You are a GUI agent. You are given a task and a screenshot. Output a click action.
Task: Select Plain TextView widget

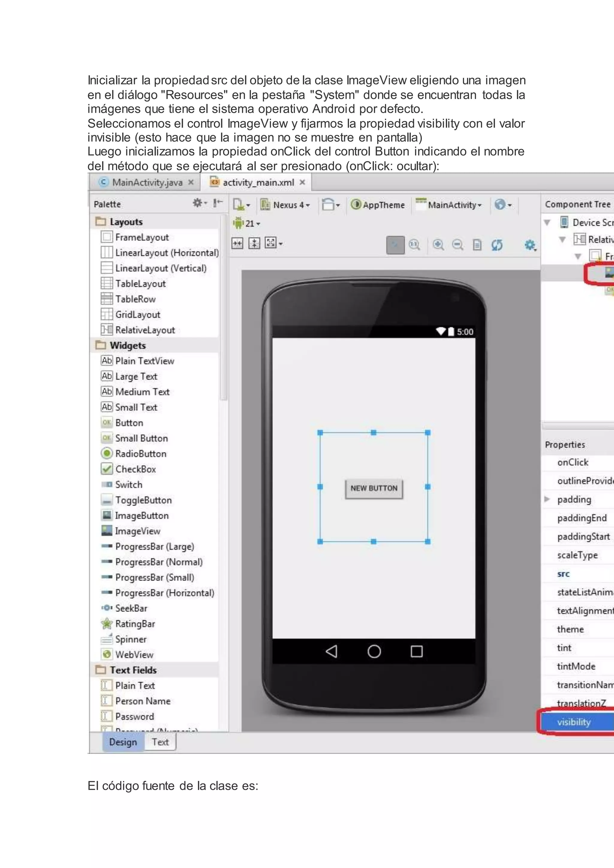[138, 361]
